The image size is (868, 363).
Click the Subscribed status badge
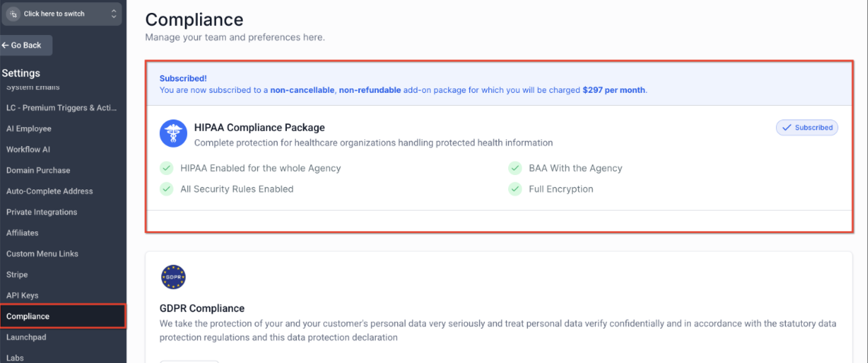pos(807,128)
